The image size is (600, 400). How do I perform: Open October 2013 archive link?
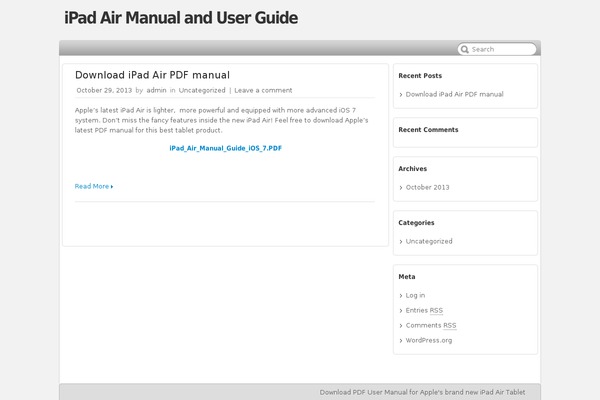427,187
